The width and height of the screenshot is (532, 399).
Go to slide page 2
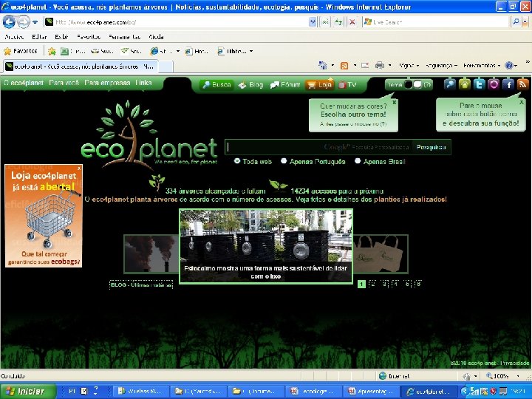click(x=372, y=284)
